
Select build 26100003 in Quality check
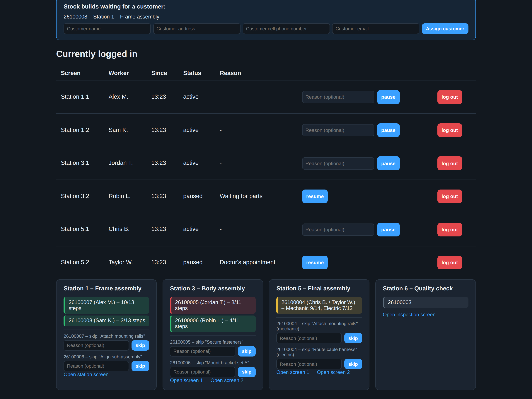tap(425, 302)
